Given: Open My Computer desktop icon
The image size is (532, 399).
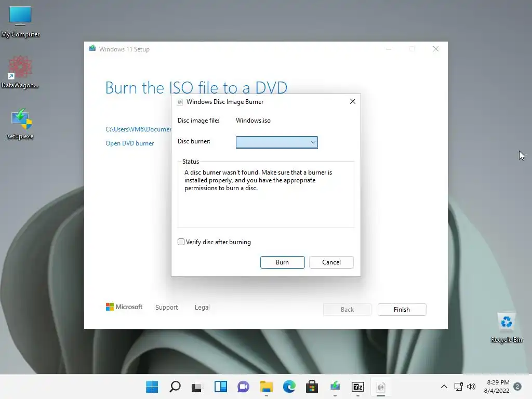Looking at the screenshot, I should (20, 22).
